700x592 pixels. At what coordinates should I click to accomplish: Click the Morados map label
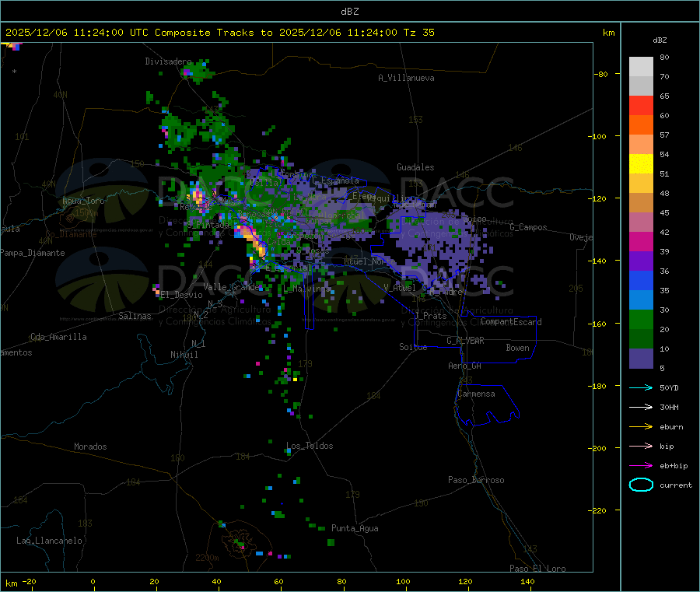click(90, 447)
